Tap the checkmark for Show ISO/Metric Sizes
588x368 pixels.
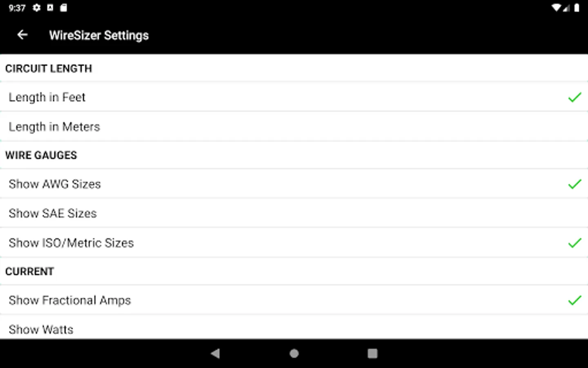(574, 243)
